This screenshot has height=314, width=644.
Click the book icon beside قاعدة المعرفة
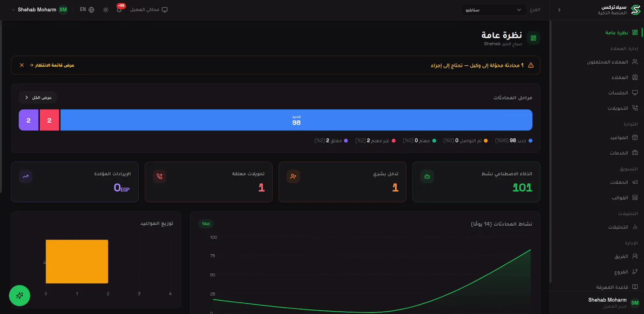click(635, 287)
